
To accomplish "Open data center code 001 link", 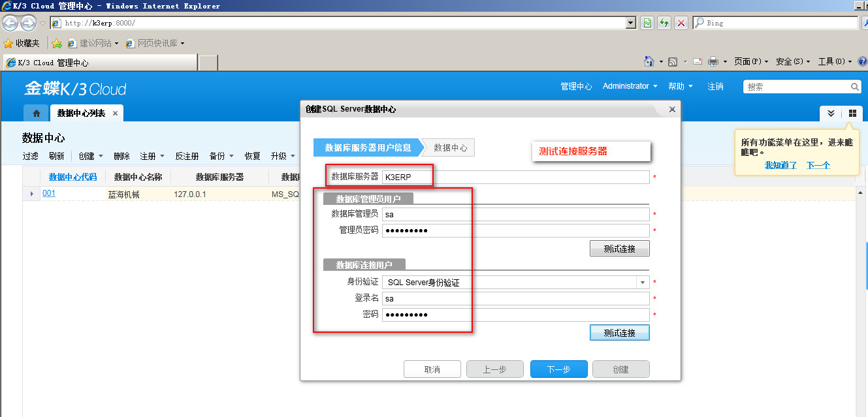I will coord(49,193).
